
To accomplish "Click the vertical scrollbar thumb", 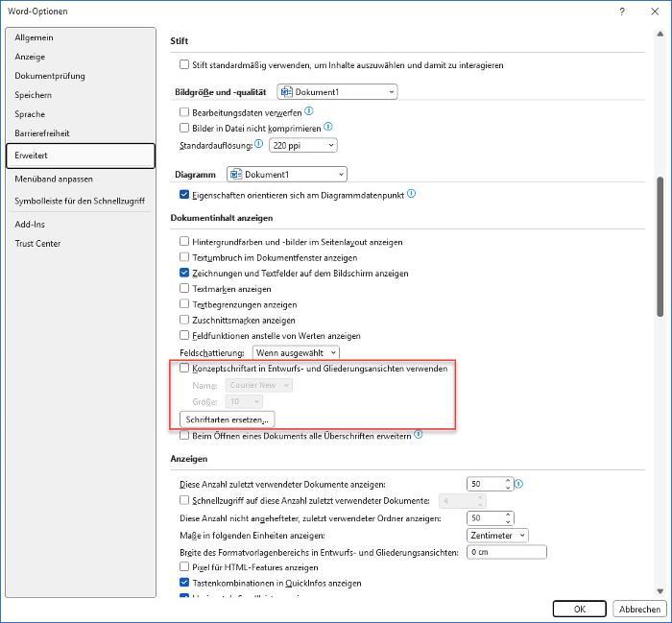I will pyautogui.click(x=660, y=247).
